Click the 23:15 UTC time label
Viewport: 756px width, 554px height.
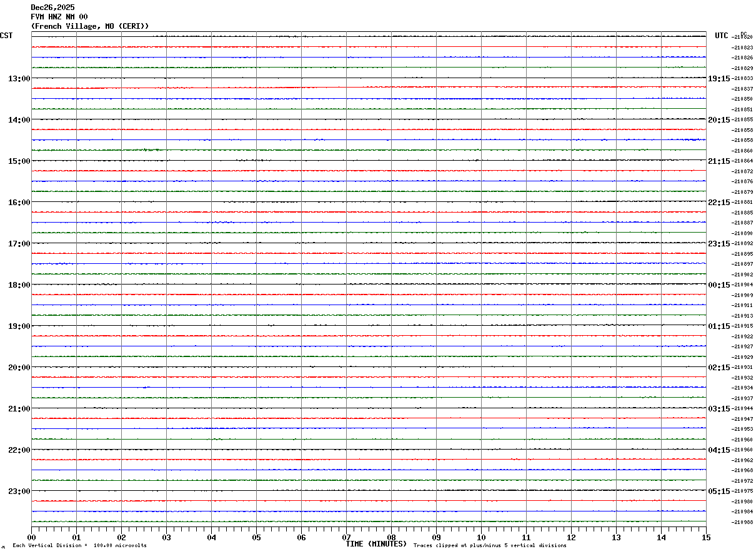tap(719, 244)
